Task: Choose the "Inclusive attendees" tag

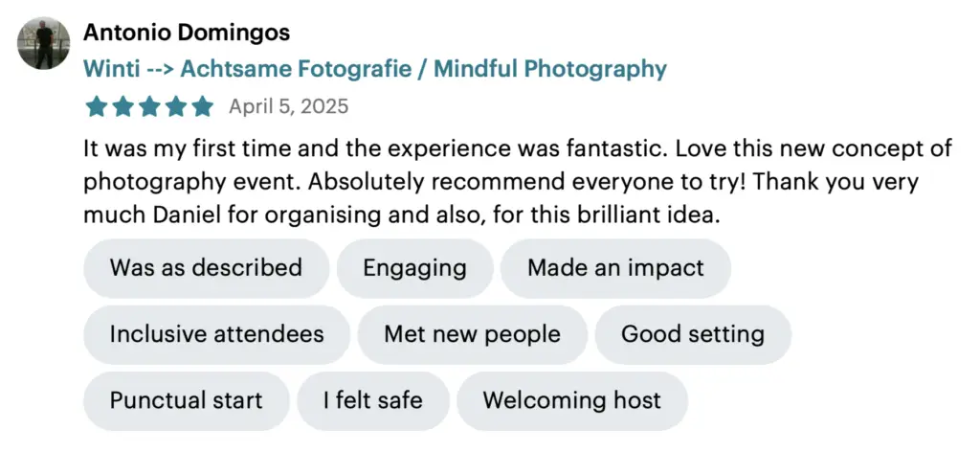Action: click(x=216, y=334)
